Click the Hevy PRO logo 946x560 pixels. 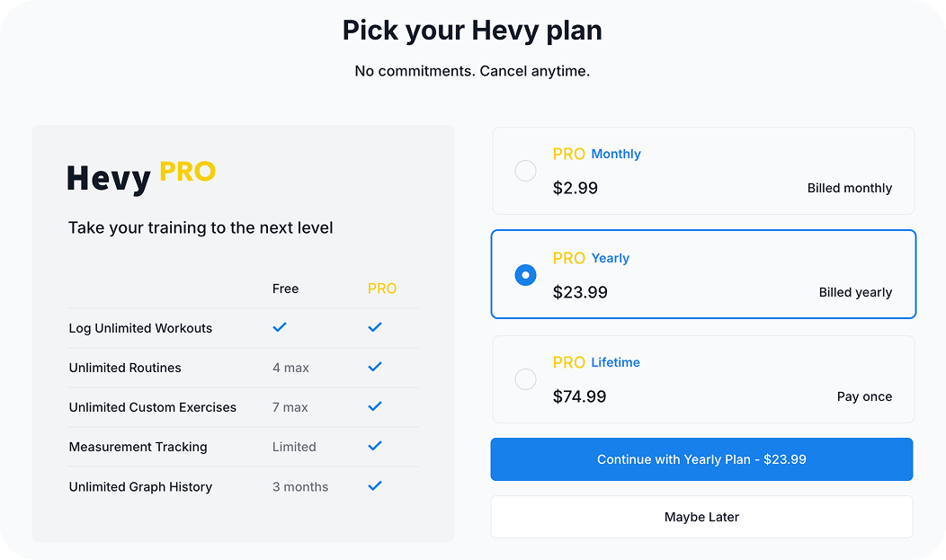[x=141, y=176]
